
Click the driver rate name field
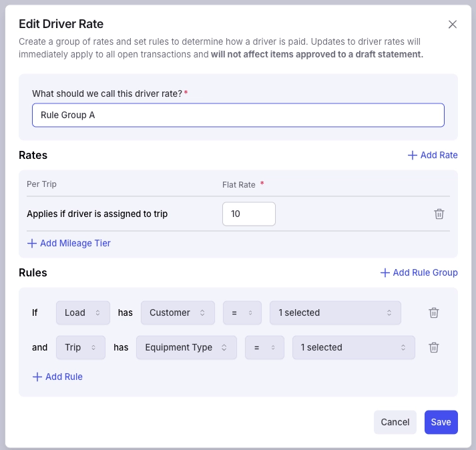pos(238,115)
